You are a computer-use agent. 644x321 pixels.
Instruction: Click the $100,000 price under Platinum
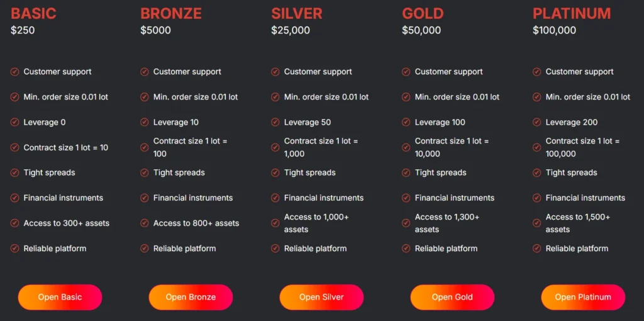(554, 30)
